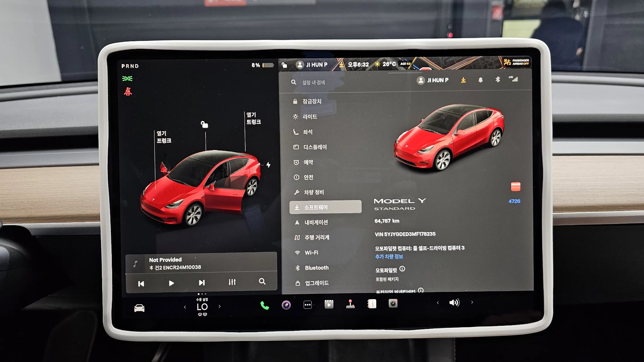Viewport: 644px width, 362px height.
Task: Open the audio equalizer settings icon
Action: pos(232,282)
